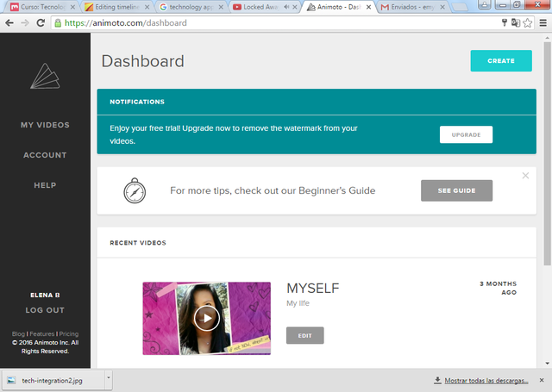Open the Blog footer link

(x=18, y=333)
